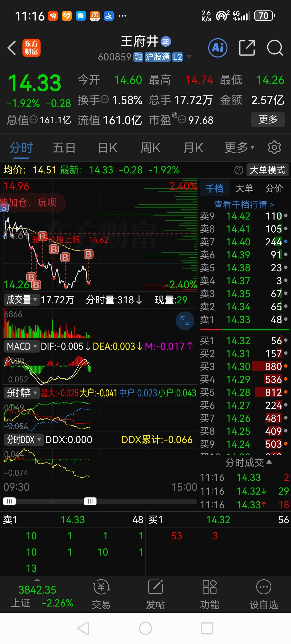Select the 卖1 14.33 order row
This screenshot has width=291, height=644.
[244, 320]
